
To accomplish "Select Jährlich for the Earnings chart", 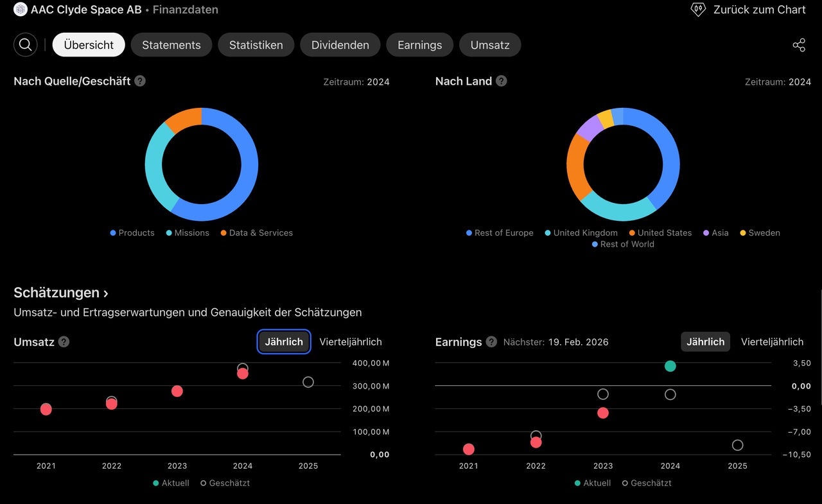I will 705,342.
